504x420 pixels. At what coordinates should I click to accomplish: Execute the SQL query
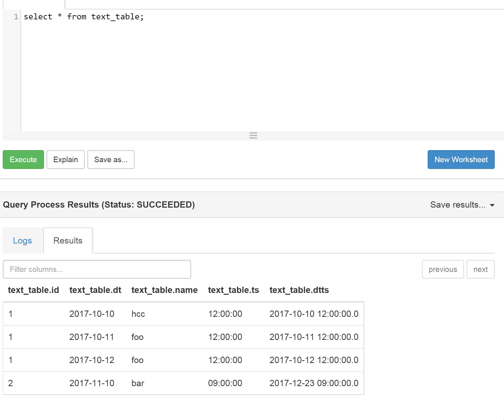pos(23,159)
